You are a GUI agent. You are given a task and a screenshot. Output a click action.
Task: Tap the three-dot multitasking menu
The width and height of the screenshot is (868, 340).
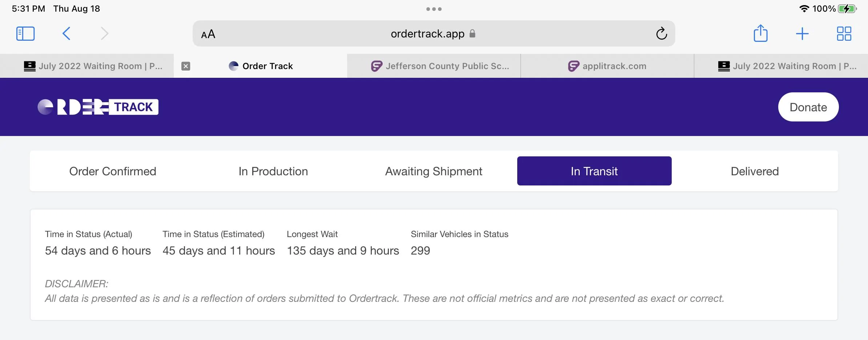(x=434, y=9)
